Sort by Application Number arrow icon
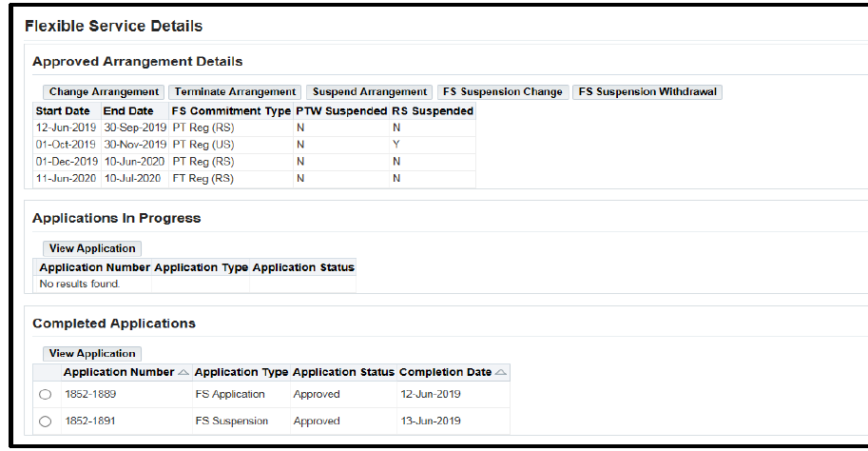This screenshot has width=868, height=451. coord(183,372)
